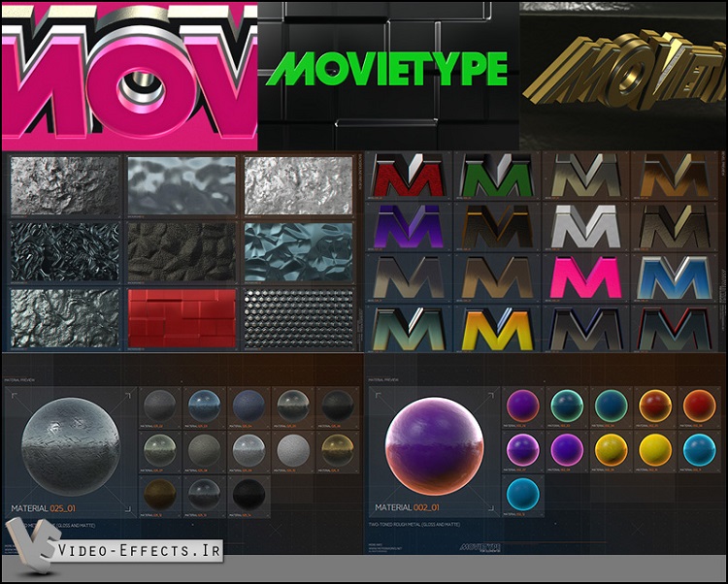This screenshot has height=584, width=728.
Task: Open the gold 3D MOVIETYPE title render
Action: coord(622,76)
